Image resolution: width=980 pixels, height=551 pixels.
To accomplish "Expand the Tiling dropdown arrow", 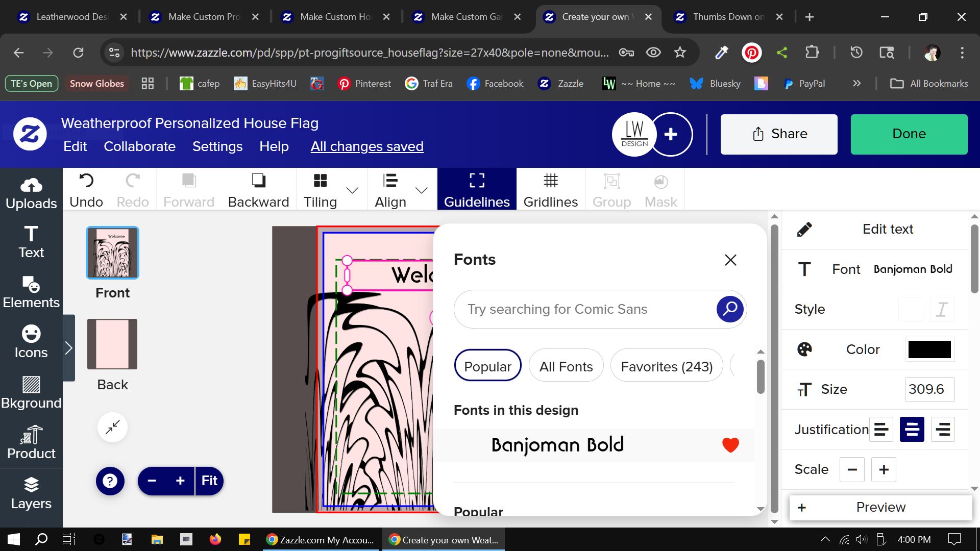I will click(x=352, y=190).
